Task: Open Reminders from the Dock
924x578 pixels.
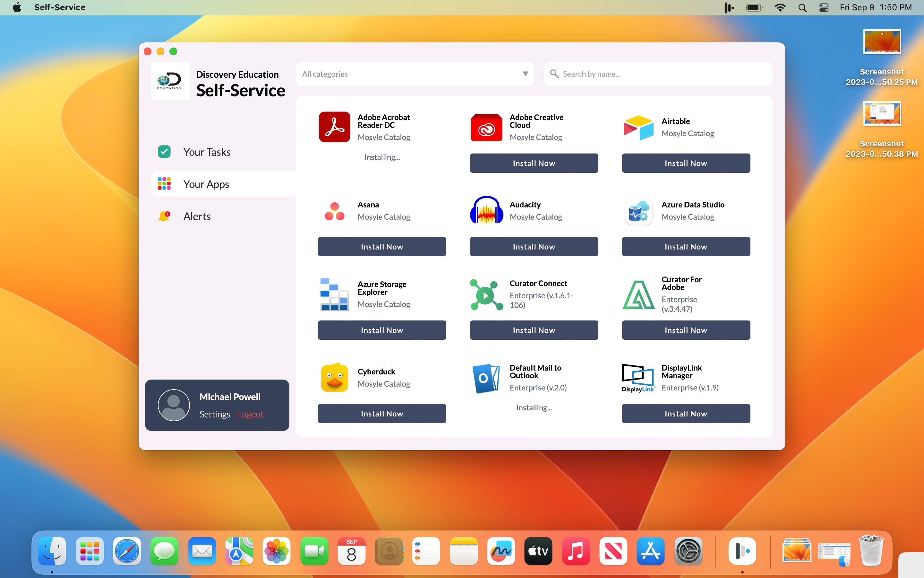Action: click(426, 551)
